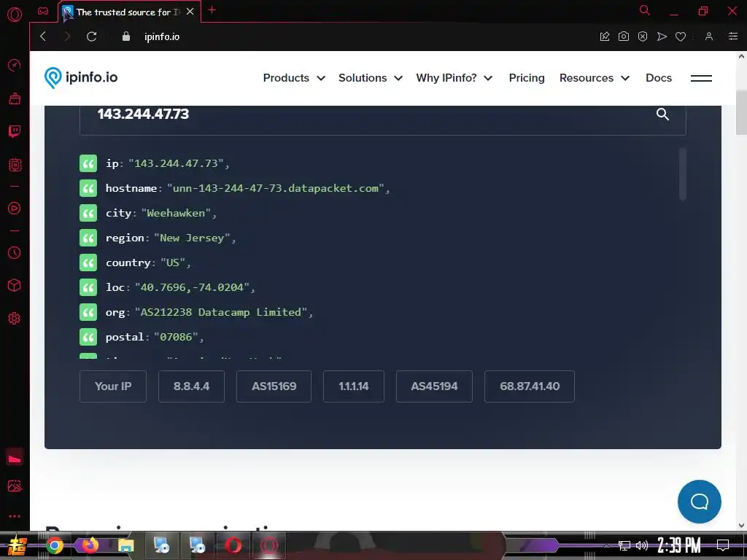
Task: Click the ipinfo.io URL address bar
Action: pos(162,36)
